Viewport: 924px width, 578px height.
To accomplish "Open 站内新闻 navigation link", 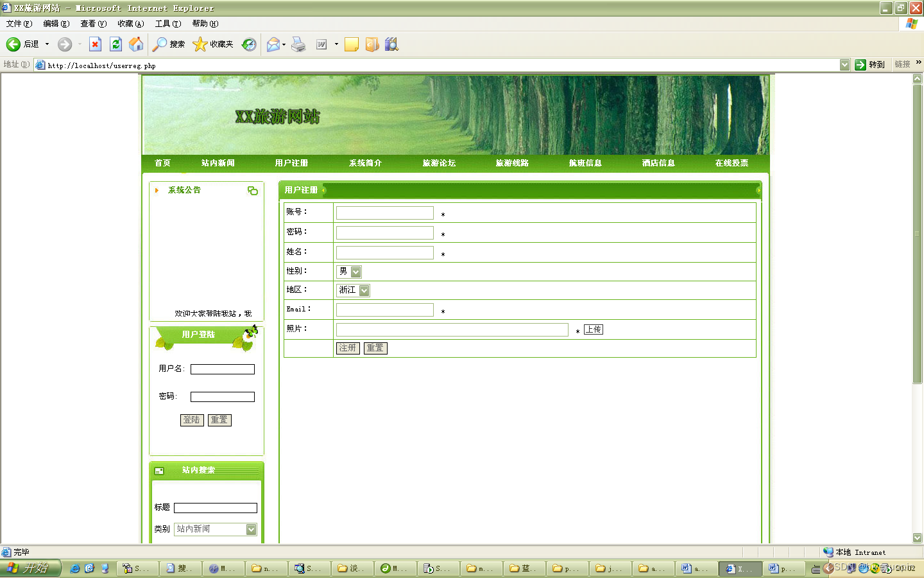I will pos(218,163).
